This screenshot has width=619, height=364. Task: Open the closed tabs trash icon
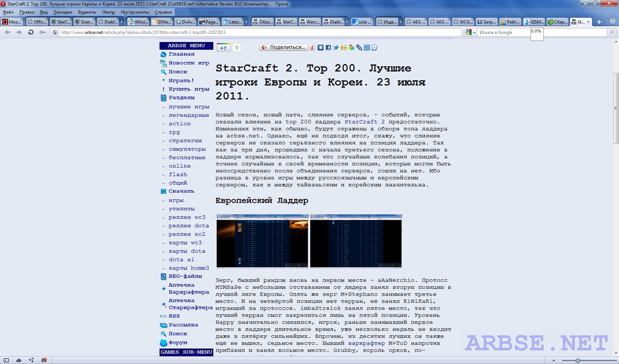pyautogui.click(x=612, y=22)
